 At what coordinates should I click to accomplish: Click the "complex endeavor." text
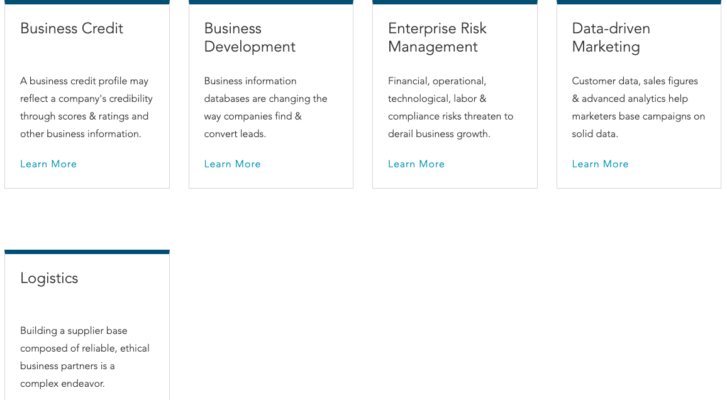[x=62, y=383]
